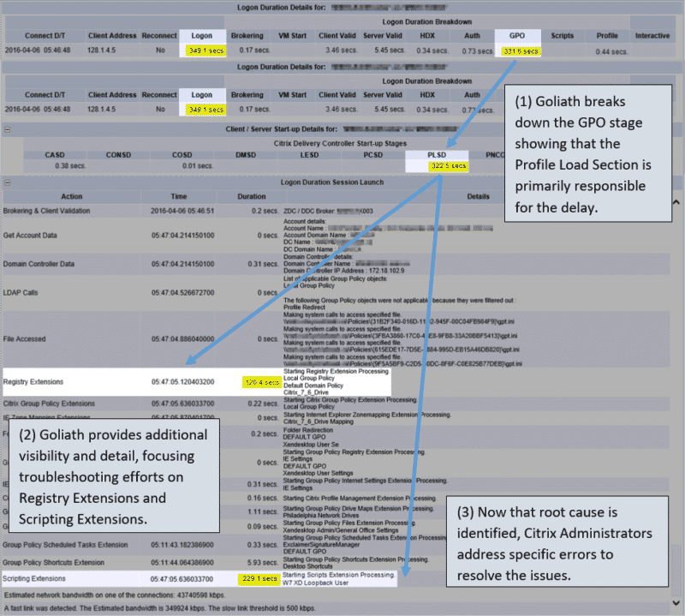Click the highlighted 229.1 secs Scripting Extensions duration
The image size is (685, 616).
[x=259, y=578]
